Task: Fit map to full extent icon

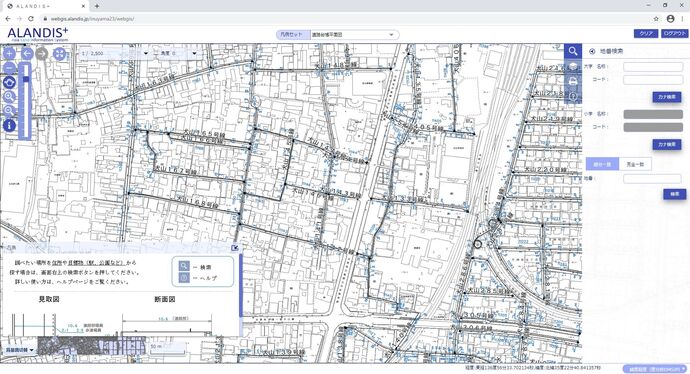Action: click(59, 54)
